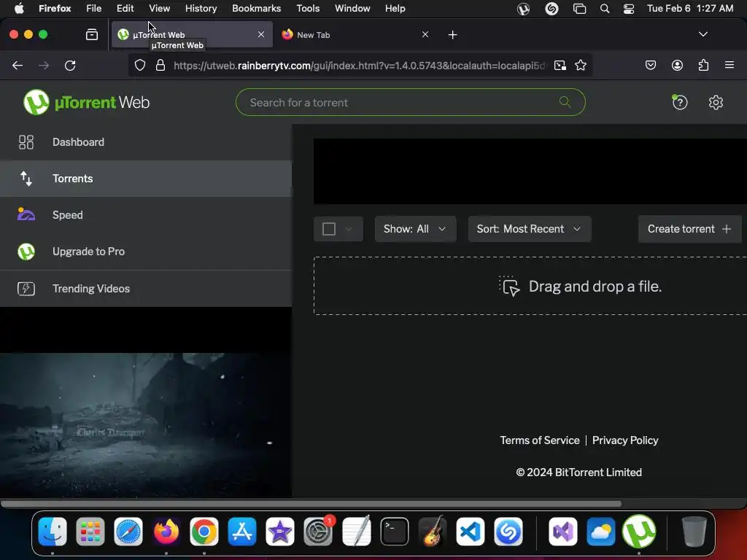
Task: Open the Apple menu
Action: [x=18, y=9]
